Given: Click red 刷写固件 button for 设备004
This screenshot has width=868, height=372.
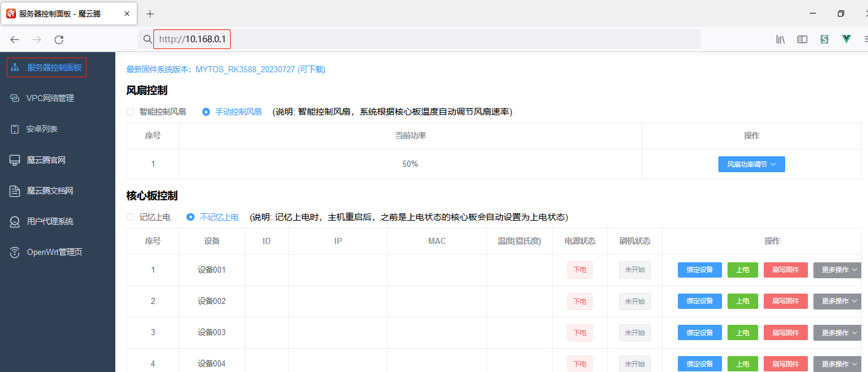Looking at the screenshot, I should click(x=785, y=363).
